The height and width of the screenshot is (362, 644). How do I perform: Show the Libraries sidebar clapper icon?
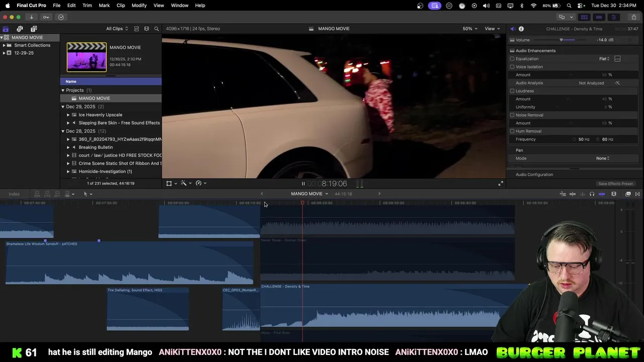(6, 29)
